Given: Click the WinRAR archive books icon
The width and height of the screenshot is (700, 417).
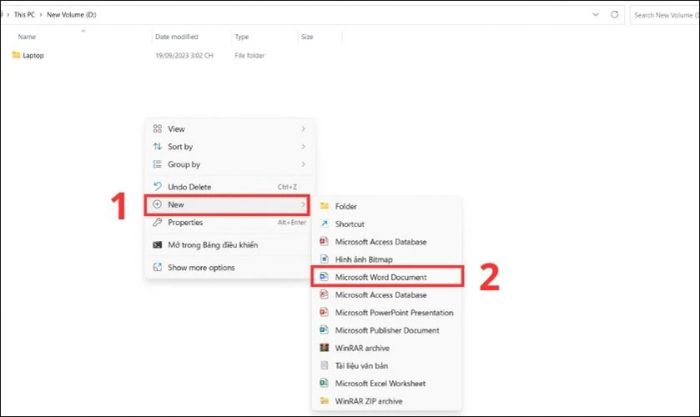Looking at the screenshot, I should 325,347.
